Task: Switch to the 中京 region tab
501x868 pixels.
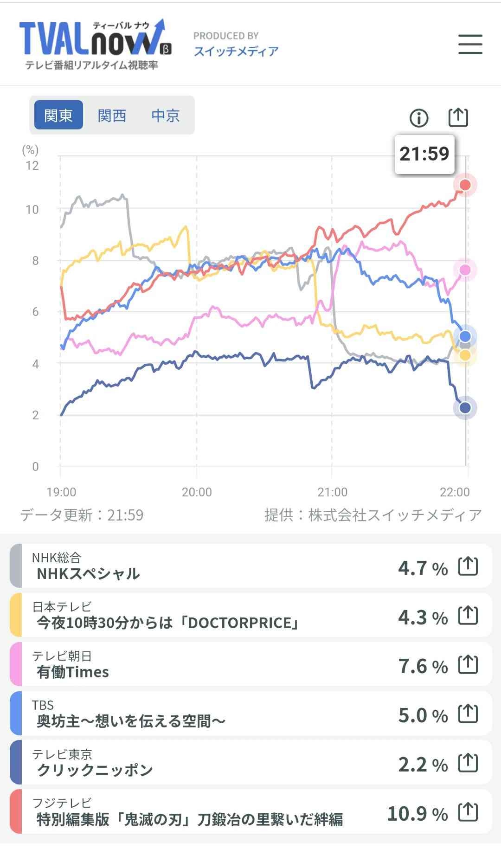Action: click(166, 115)
